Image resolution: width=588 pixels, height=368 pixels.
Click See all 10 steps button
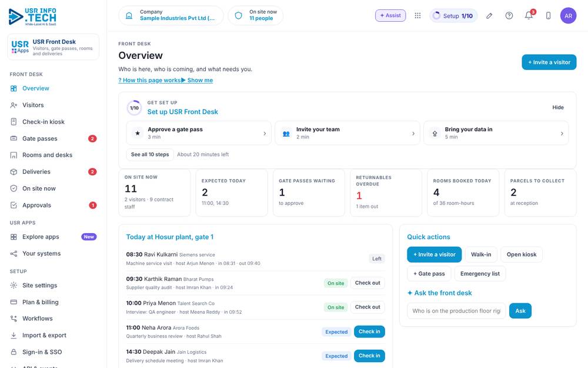pos(150,154)
